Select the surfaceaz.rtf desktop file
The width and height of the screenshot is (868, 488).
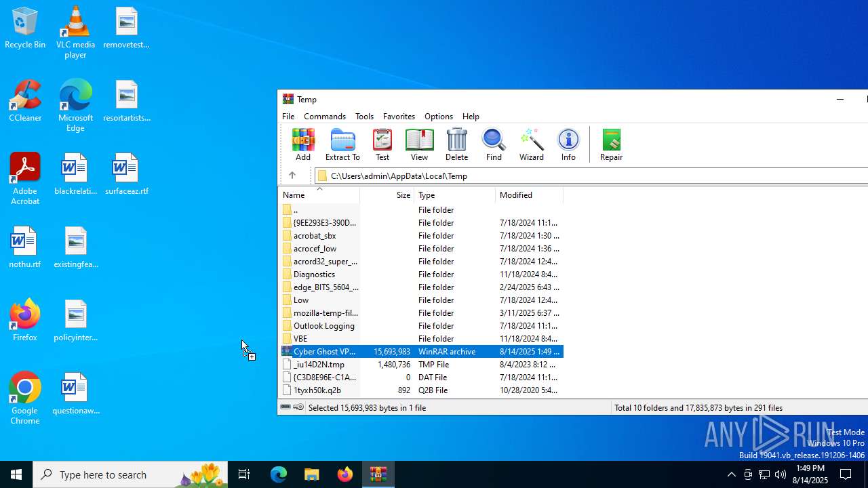point(126,174)
